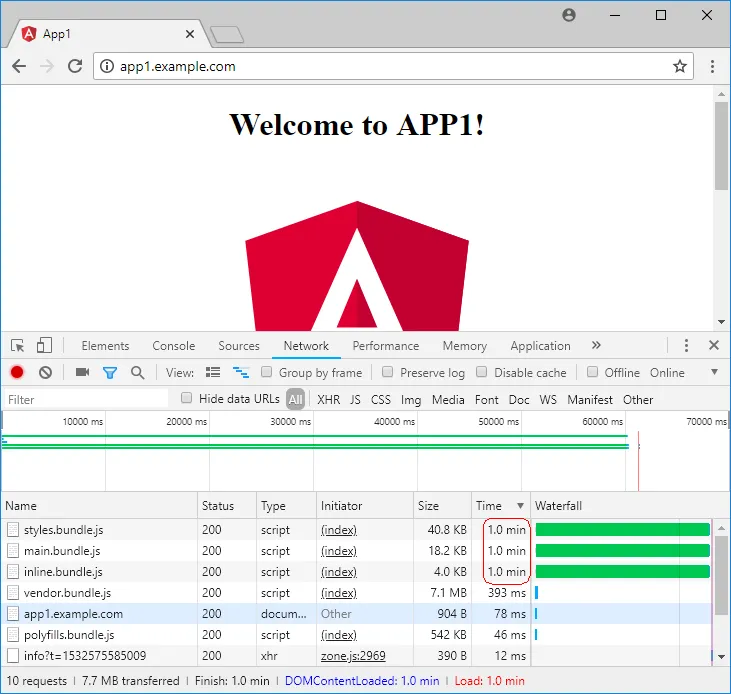This screenshot has height=694, width=731.
Task: Open network search with magnifier icon
Action: point(138,372)
